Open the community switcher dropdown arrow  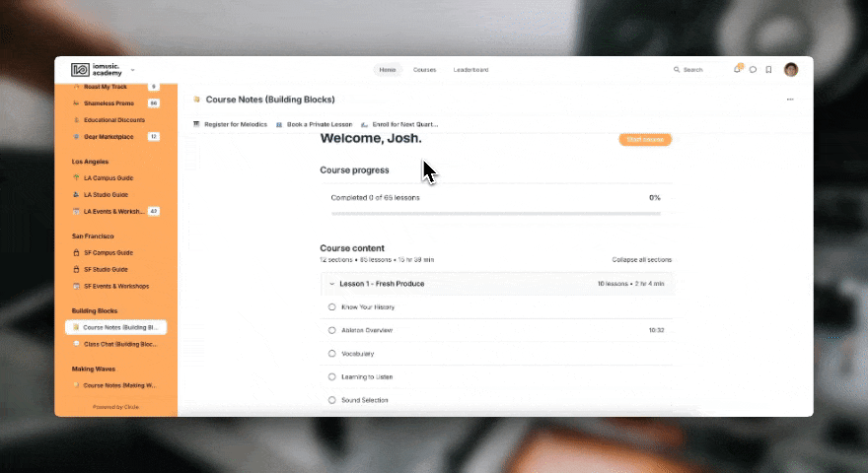[x=133, y=70]
